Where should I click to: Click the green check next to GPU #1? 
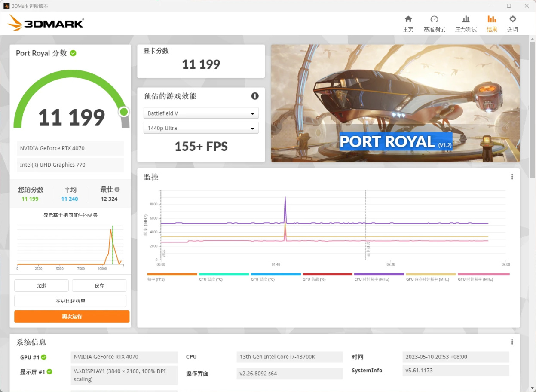click(x=44, y=357)
